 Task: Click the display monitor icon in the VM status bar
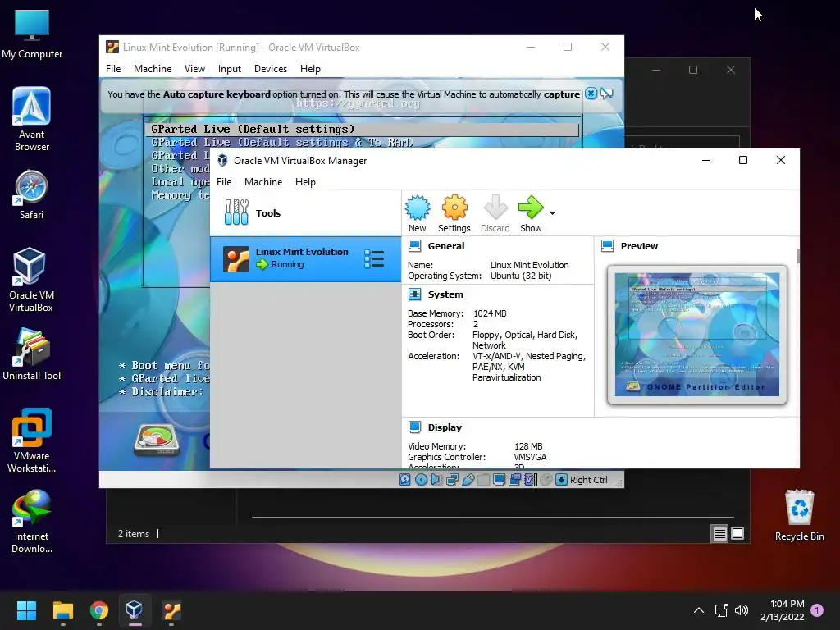tap(499, 480)
